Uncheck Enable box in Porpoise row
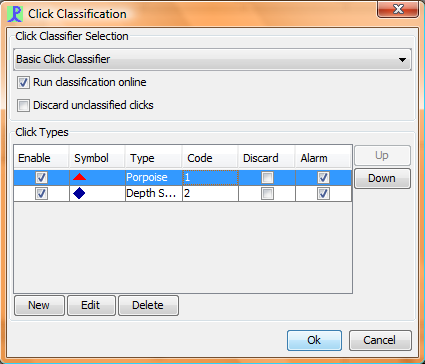Image resolution: width=425 pixels, height=364 pixels. pyautogui.click(x=41, y=177)
